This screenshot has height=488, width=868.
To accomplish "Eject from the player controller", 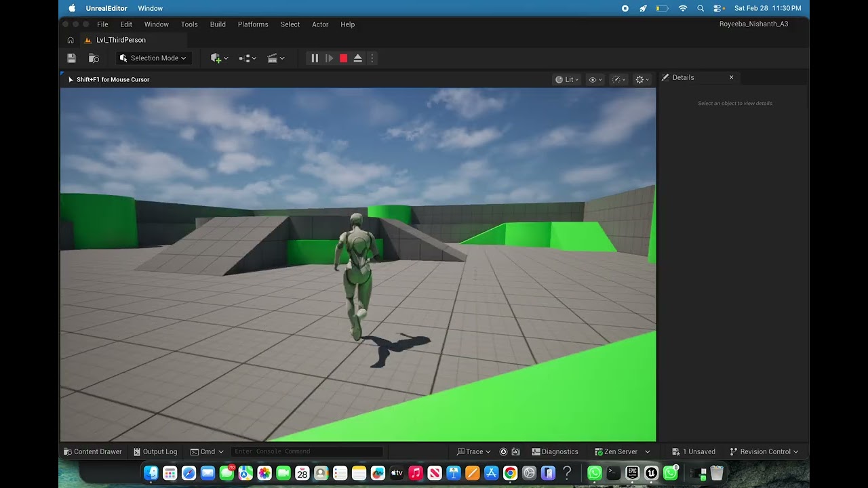I will coord(357,58).
